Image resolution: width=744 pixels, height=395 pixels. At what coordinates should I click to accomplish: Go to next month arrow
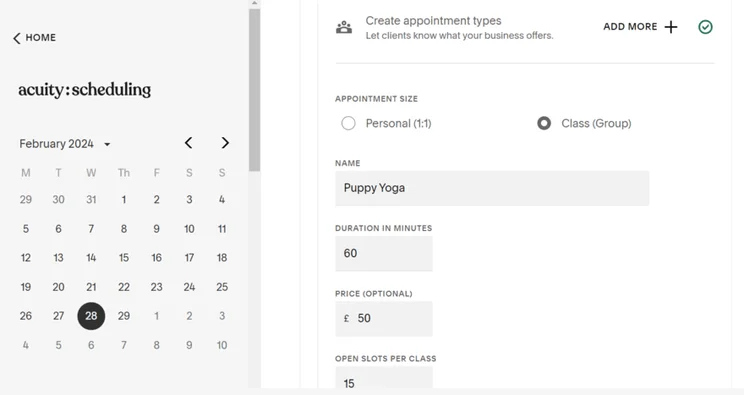[x=225, y=143]
